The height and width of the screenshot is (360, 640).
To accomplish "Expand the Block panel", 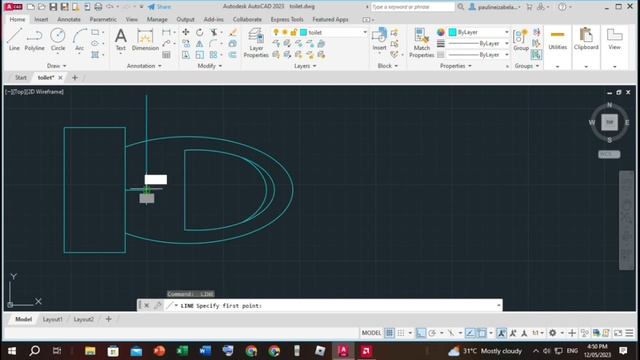I will click(387, 66).
